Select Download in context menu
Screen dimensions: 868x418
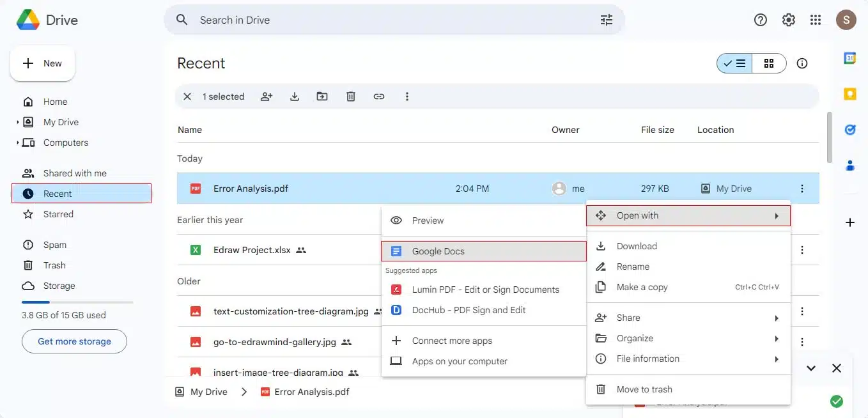pyautogui.click(x=688, y=246)
